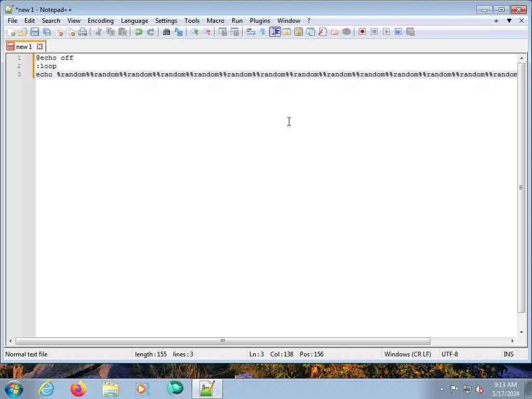
Task: Start macro recording with the red dot
Action: pyautogui.click(x=362, y=32)
